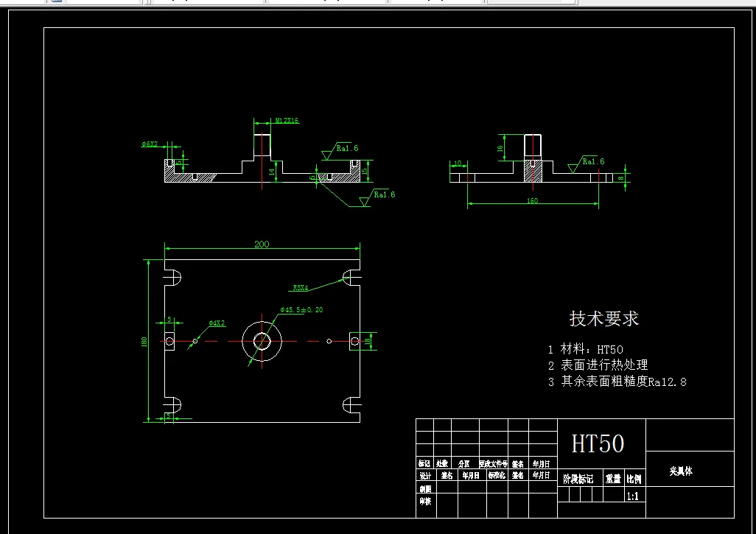Click the 分区 title block cell
The height and width of the screenshot is (534, 756).
pos(463,463)
